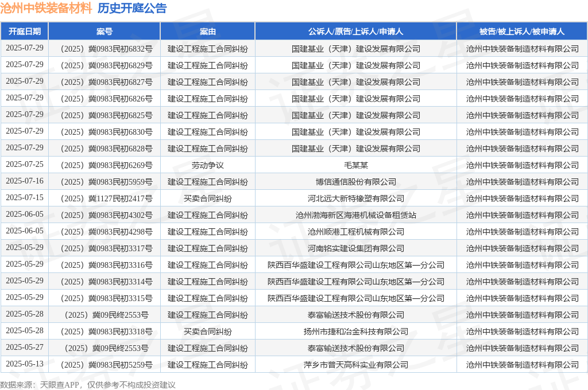Click the 2025-05-27 date cell

(x=24, y=348)
